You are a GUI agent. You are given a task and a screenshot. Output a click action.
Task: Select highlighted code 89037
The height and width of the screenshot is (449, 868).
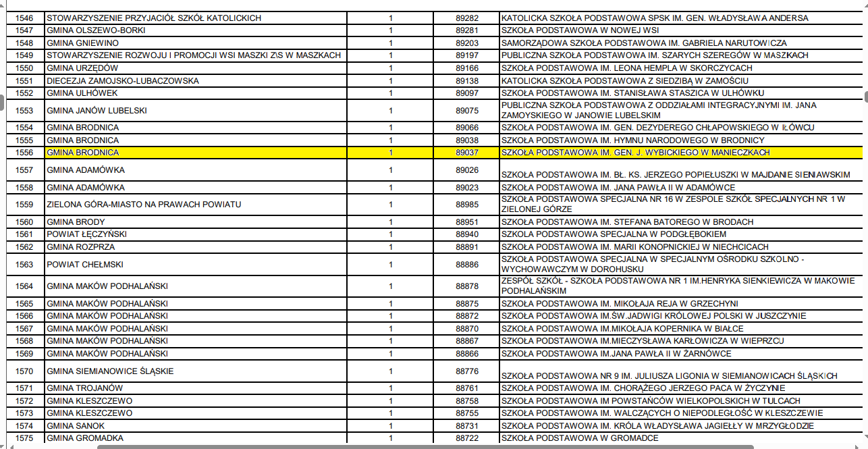[466, 153]
